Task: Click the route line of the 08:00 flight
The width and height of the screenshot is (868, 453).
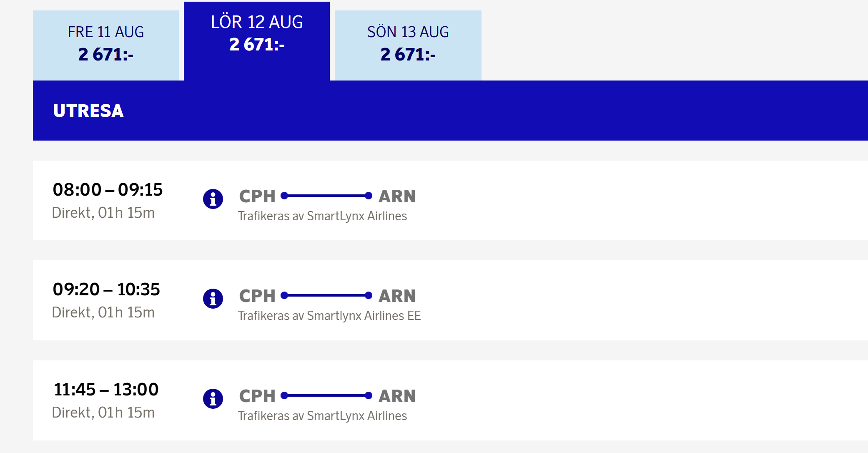Action: click(x=326, y=196)
